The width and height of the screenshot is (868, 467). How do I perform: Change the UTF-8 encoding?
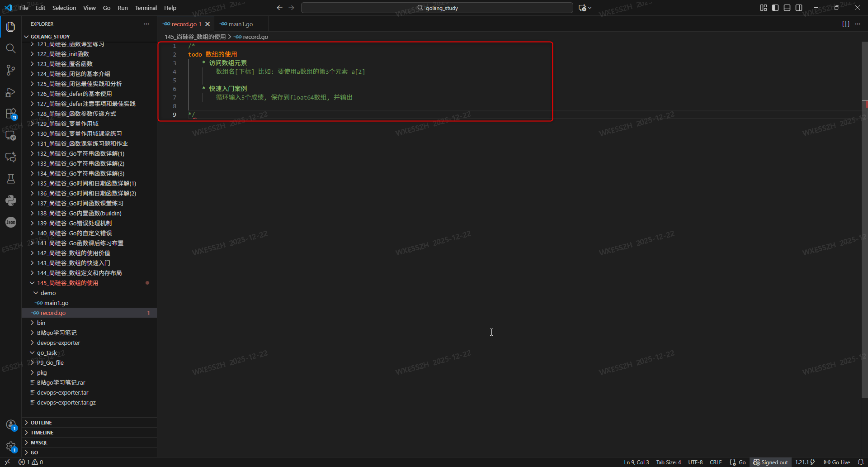pyautogui.click(x=695, y=462)
